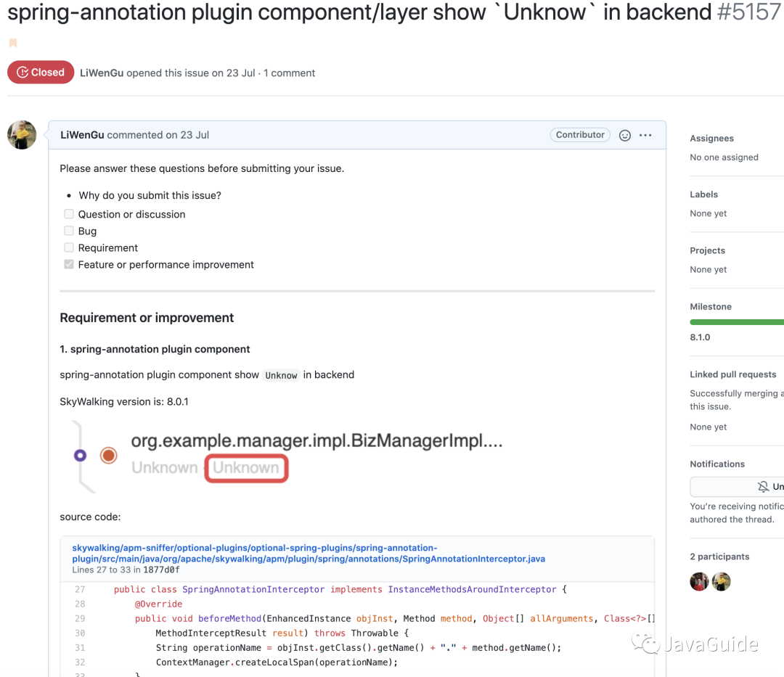This screenshot has height=677, width=784.
Task: Open the comment three-dot options menu
Action: pos(645,136)
